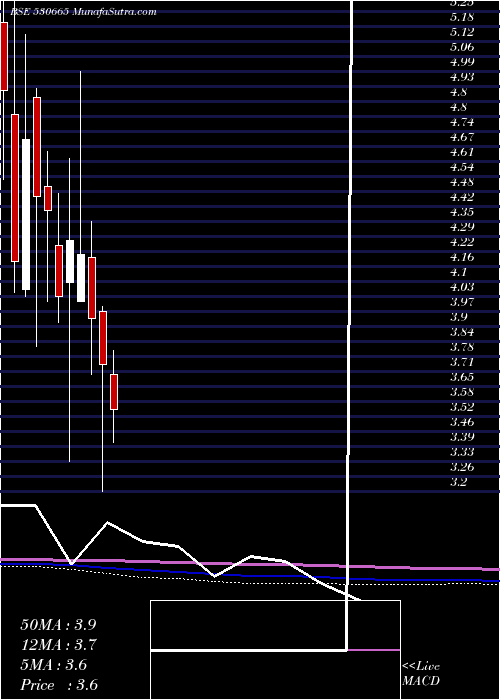Select the 3.26 price axis label
Screen dimensions: 500x700
(x=462, y=467)
